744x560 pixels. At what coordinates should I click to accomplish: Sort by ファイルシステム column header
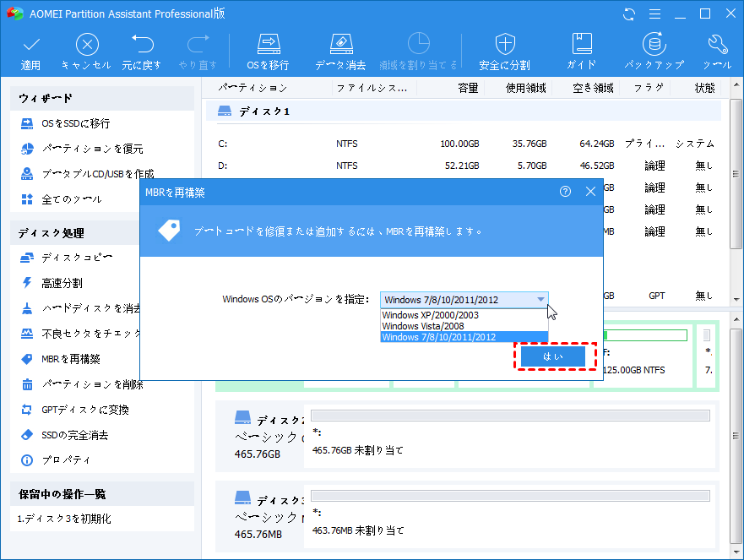pos(372,89)
